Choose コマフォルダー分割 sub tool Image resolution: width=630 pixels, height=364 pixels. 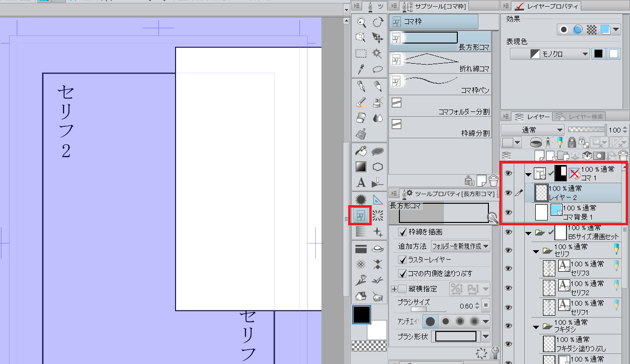coord(440,106)
